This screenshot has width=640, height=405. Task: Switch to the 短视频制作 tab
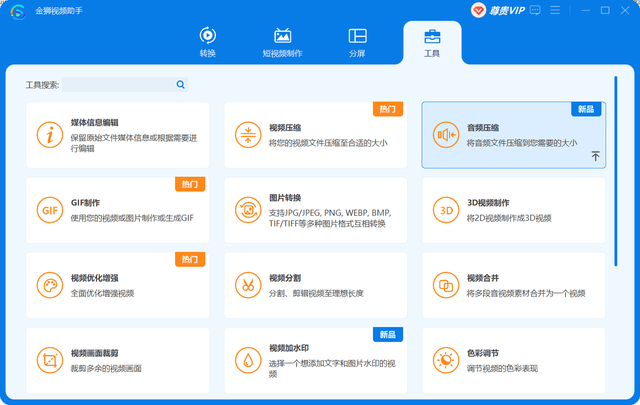click(282, 42)
